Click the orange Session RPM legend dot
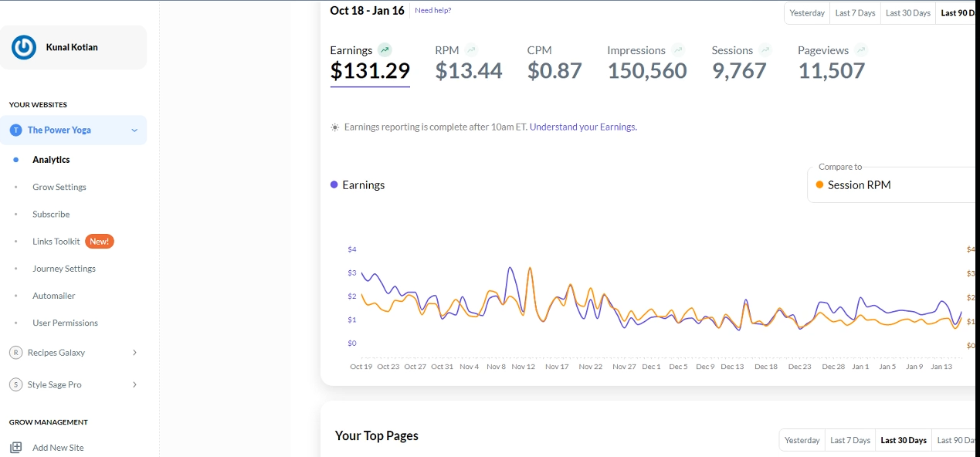 819,185
